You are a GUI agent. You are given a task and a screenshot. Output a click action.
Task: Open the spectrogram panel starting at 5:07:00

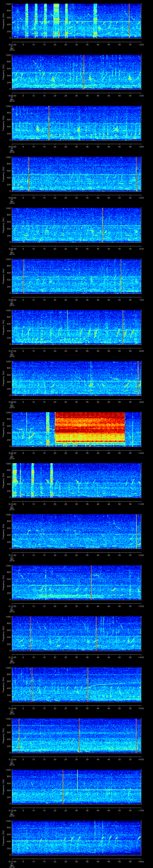point(76,327)
